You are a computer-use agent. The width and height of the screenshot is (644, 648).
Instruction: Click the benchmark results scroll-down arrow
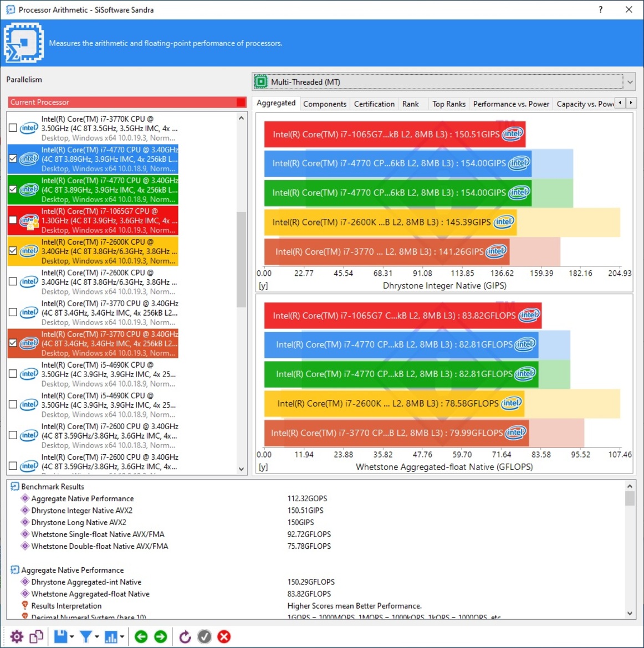630,613
